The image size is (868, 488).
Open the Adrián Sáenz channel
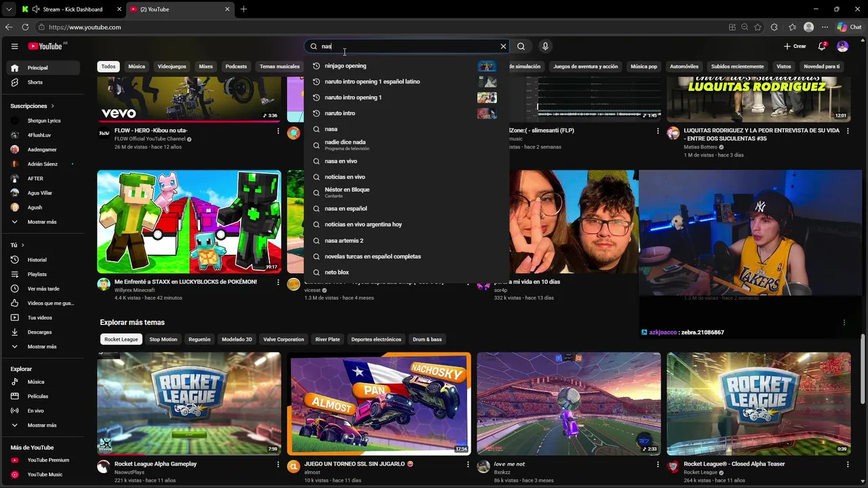click(x=42, y=164)
